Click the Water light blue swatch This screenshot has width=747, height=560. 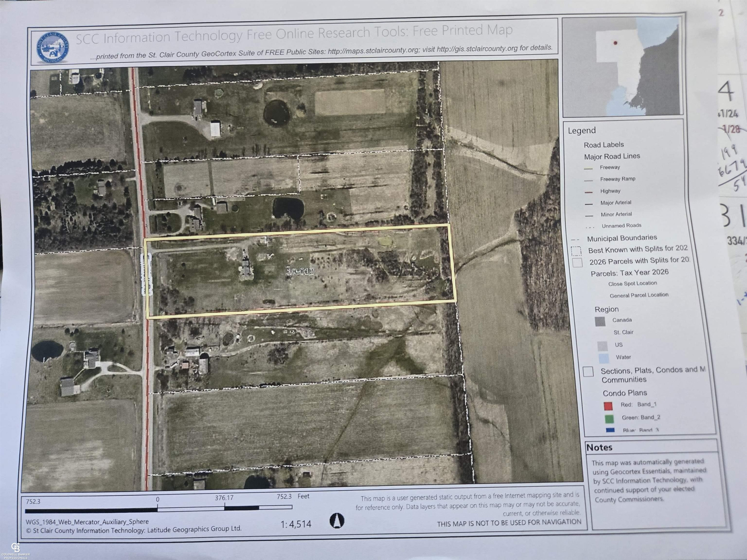(x=604, y=358)
